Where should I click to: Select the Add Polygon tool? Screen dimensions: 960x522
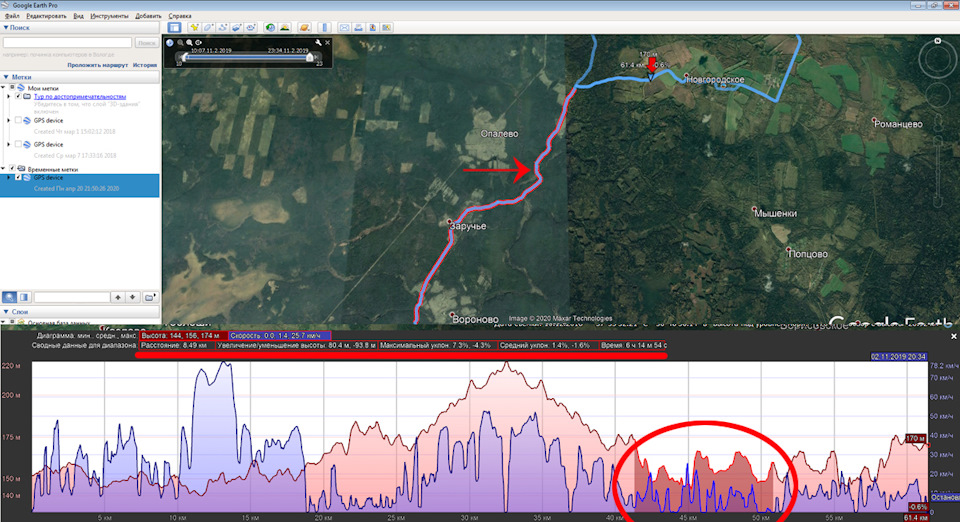(208, 28)
